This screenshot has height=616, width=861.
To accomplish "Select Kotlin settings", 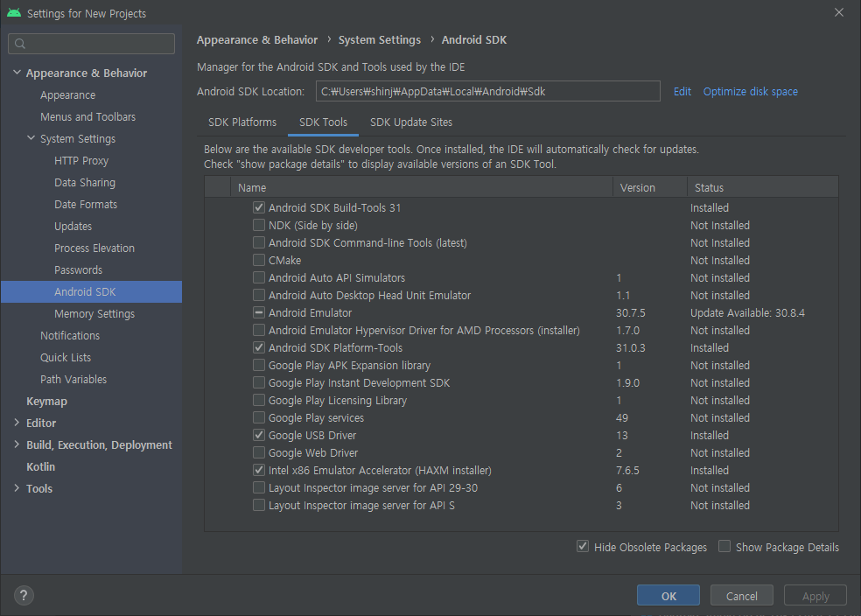I will pyautogui.click(x=40, y=466).
